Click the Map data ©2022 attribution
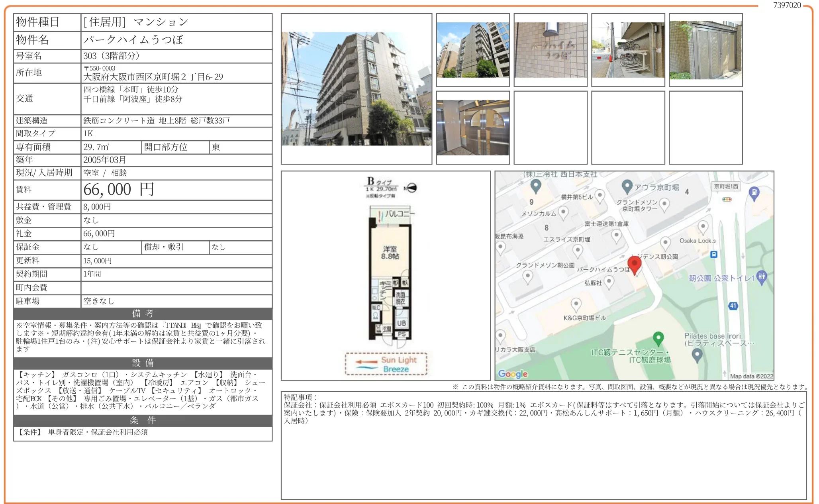This screenshot has height=504, width=819. click(x=751, y=376)
